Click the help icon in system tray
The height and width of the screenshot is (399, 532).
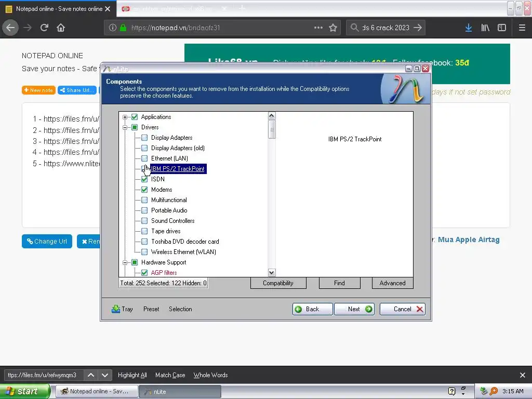click(451, 391)
